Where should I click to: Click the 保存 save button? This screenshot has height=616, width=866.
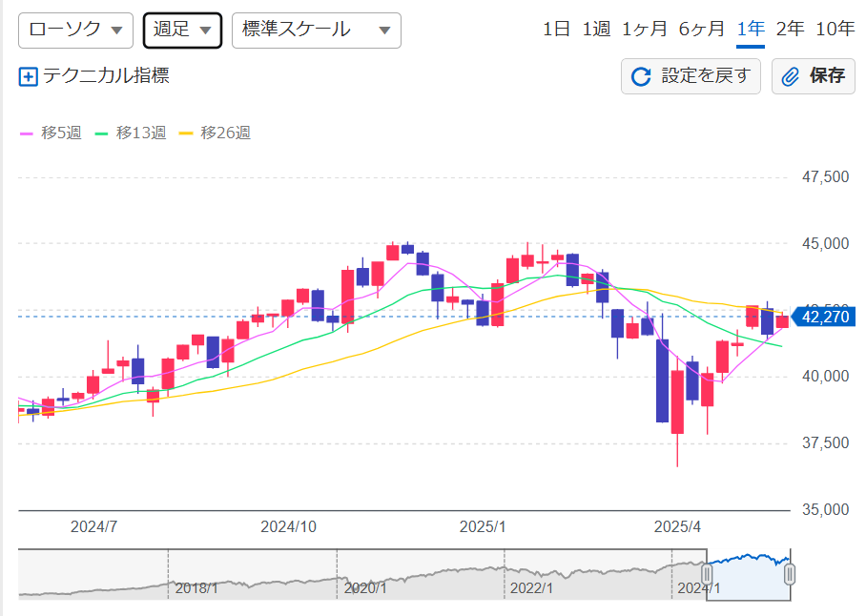(x=813, y=76)
